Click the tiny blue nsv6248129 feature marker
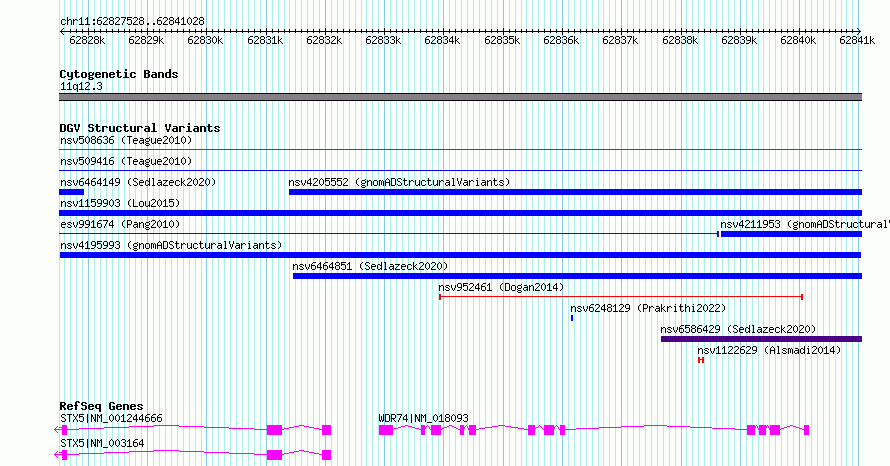This screenshot has width=890, height=466. [x=572, y=318]
